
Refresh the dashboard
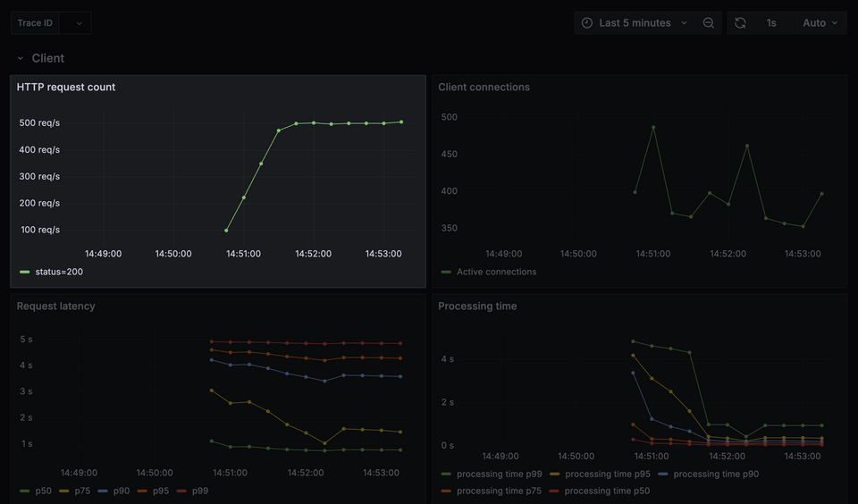[740, 23]
